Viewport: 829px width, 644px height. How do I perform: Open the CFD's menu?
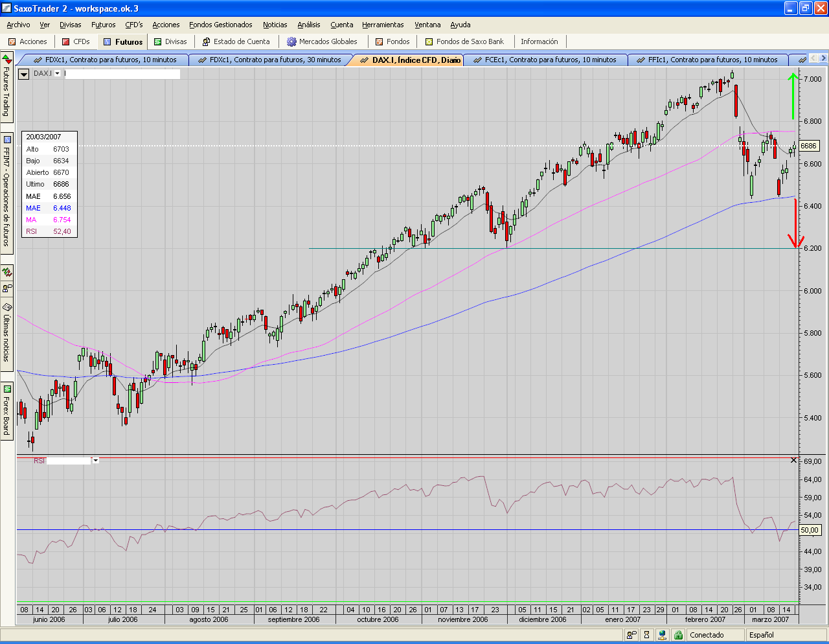click(x=134, y=25)
